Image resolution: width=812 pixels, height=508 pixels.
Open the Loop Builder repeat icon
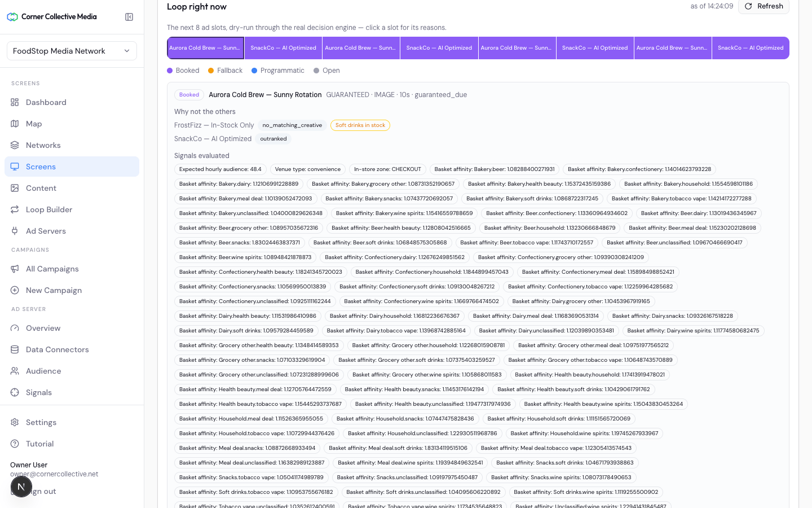click(x=15, y=209)
